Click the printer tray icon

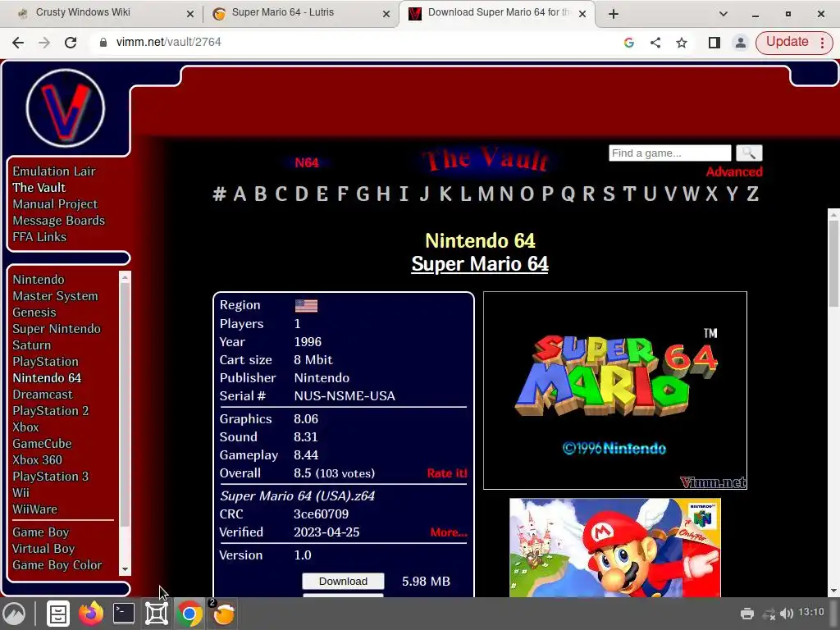point(746,614)
